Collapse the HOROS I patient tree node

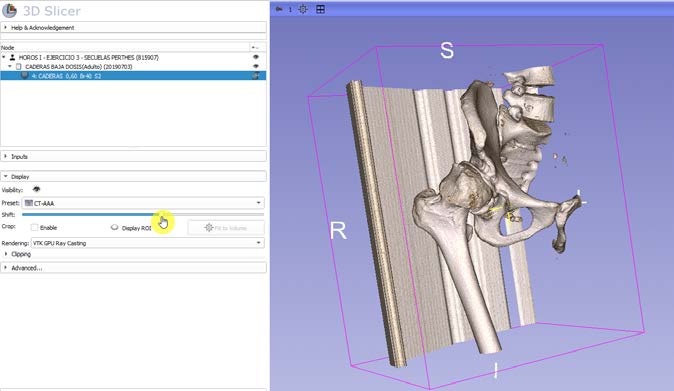pos(4,57)
